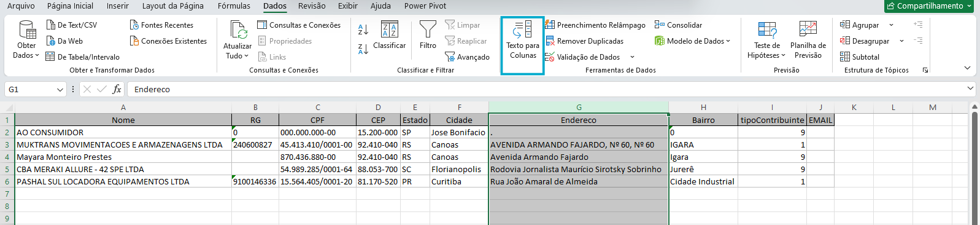Open Consolidar tool

click(678, 25)
